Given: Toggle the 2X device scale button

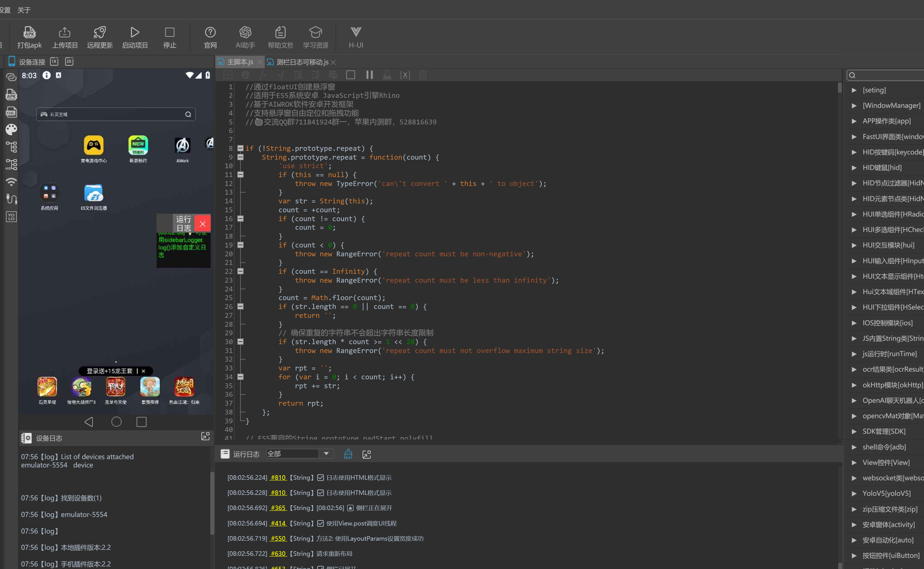Looking at the screenshot, I should pos(69,61).
